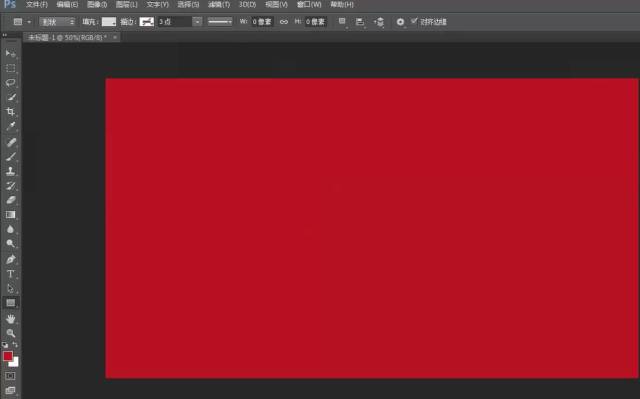Open the Help menu
640x399 pixels.
[x=342, y=4]
